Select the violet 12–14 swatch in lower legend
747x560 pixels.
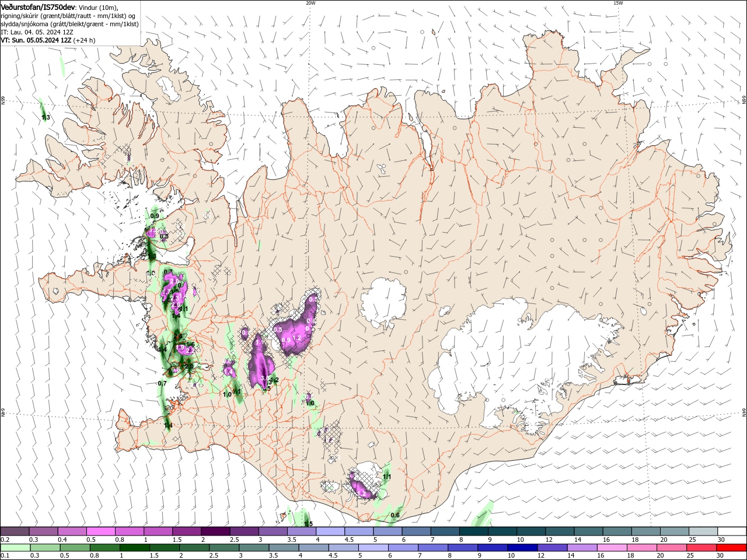552,548
